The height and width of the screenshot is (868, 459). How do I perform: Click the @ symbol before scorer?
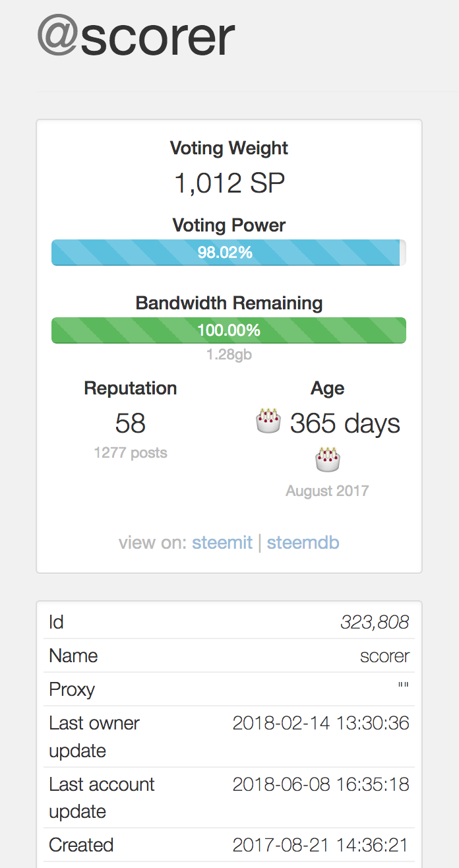[58, 36]
